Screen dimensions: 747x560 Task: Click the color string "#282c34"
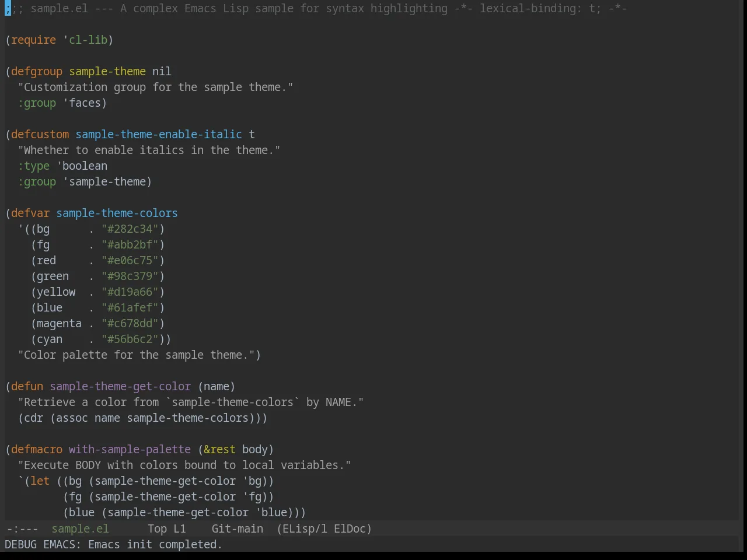tap(130, 229)
